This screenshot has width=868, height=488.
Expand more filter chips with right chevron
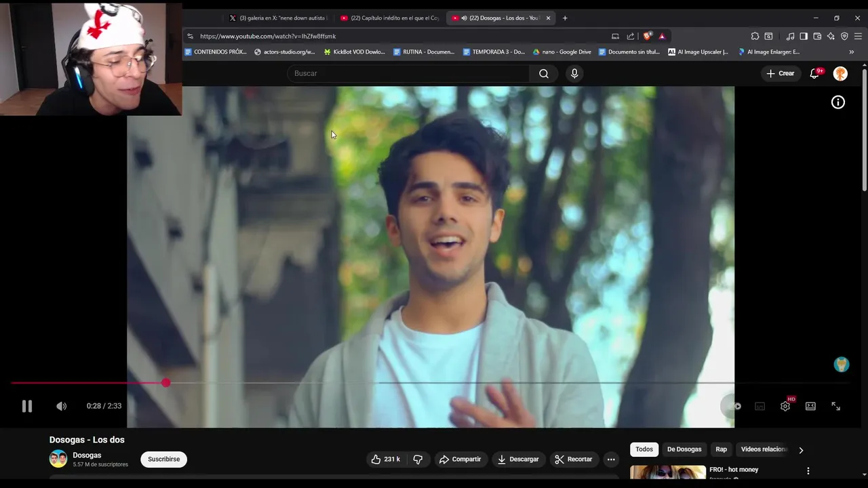pos(801,450)
